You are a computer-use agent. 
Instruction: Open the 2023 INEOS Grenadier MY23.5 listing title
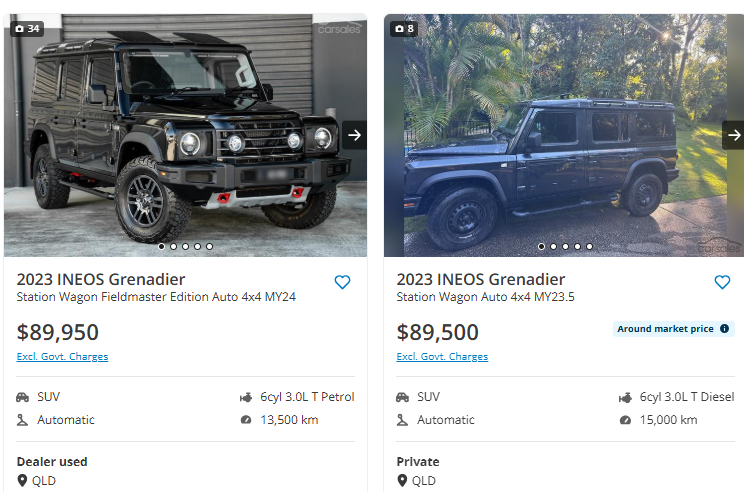point(481,279)
